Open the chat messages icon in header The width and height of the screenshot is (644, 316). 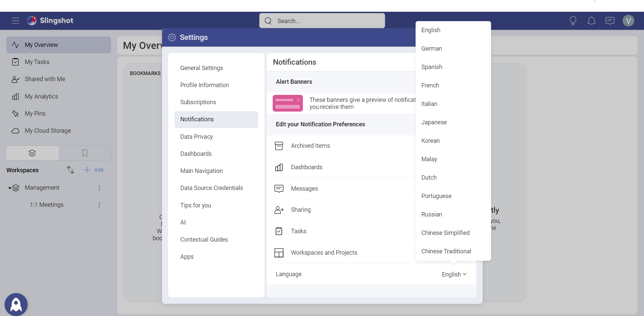(x=610, y=21)
